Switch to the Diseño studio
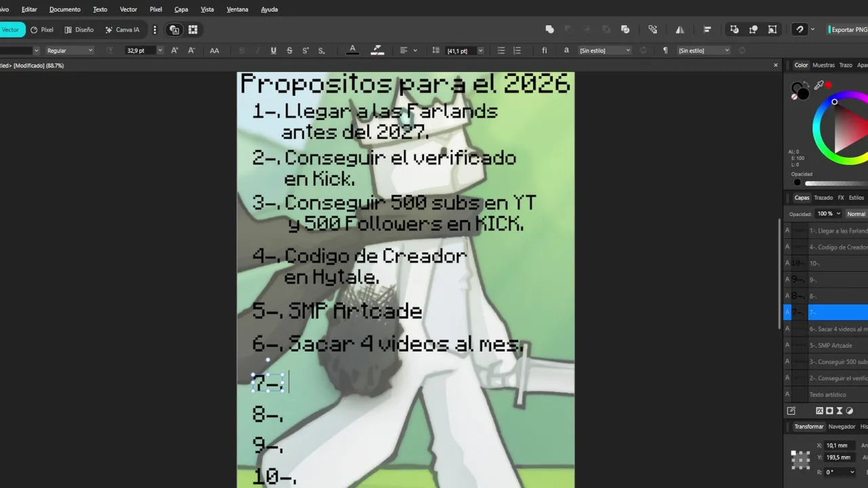The height and width of the screenshot is (488, 868). pos(79,30)
